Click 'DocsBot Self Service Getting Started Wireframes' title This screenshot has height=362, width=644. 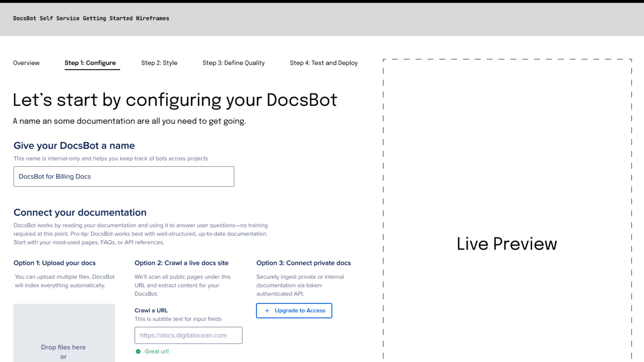pyautogui.click(x=91, y=18)
